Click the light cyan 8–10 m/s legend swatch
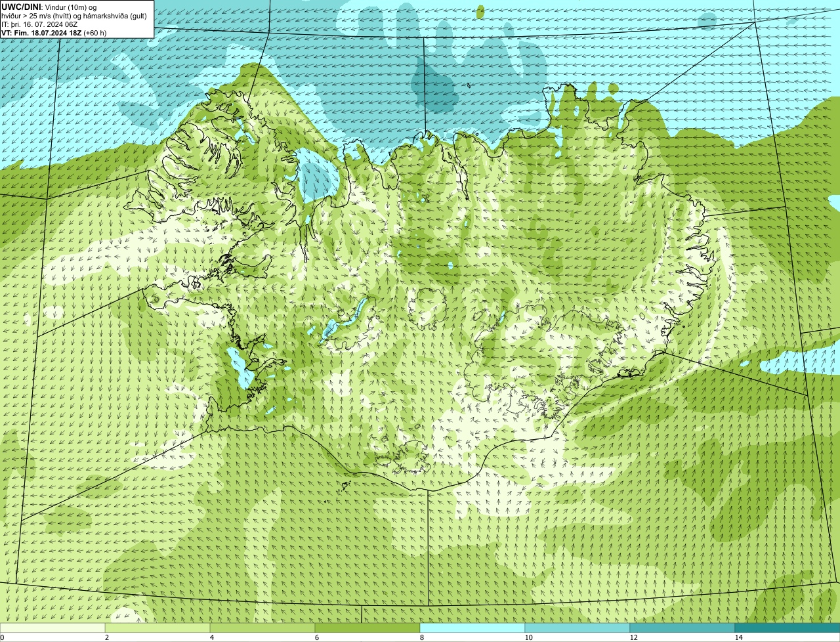The width and height of the screenshot is (840, 642). pos(472,628)
